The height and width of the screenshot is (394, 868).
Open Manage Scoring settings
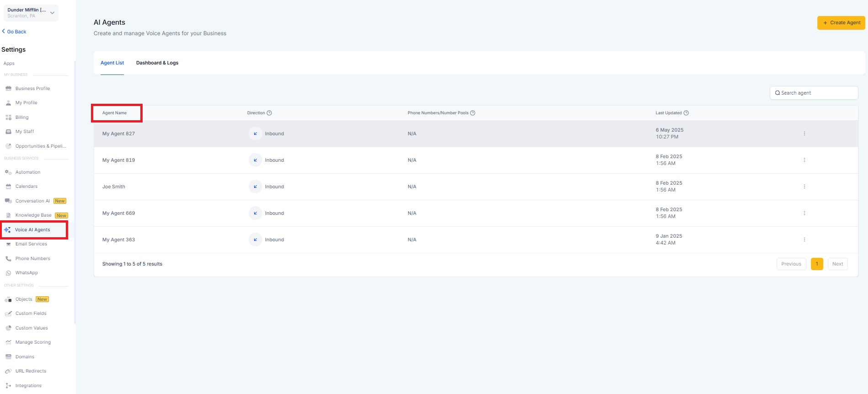(x=33, y=342)
